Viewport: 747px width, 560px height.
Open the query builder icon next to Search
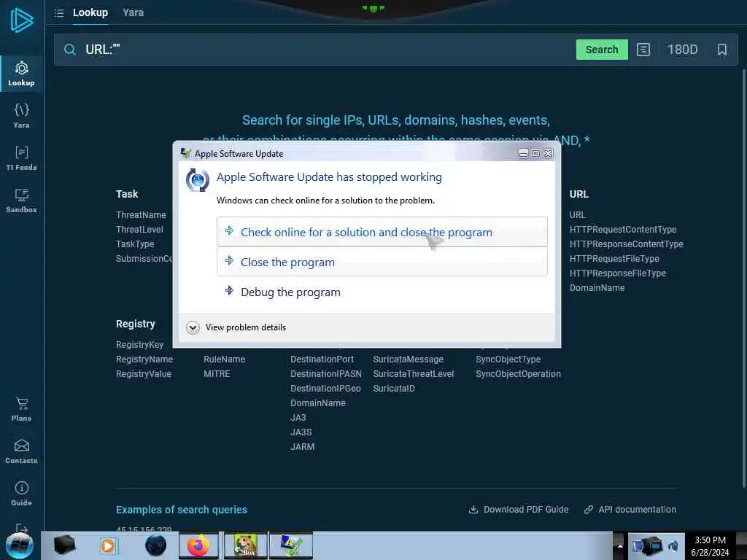point(643,50)
